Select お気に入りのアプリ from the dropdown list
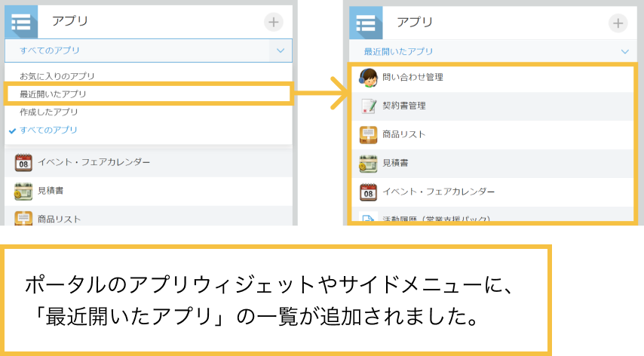Screen dimensions: 644x356 pos(57,76)
